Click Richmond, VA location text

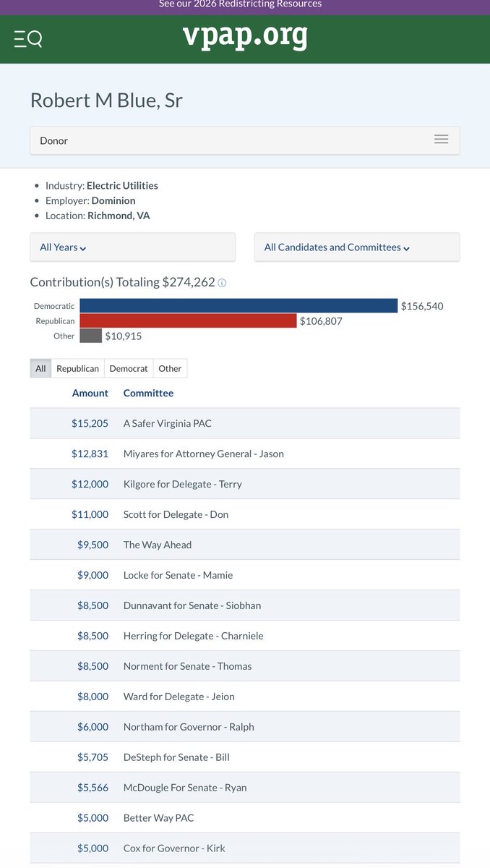tap(119, 216)
